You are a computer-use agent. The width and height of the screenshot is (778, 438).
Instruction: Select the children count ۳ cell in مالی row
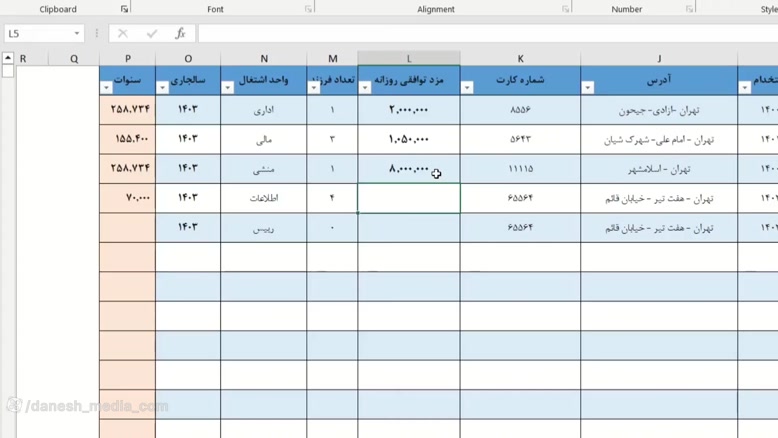(x=332, y=139)
